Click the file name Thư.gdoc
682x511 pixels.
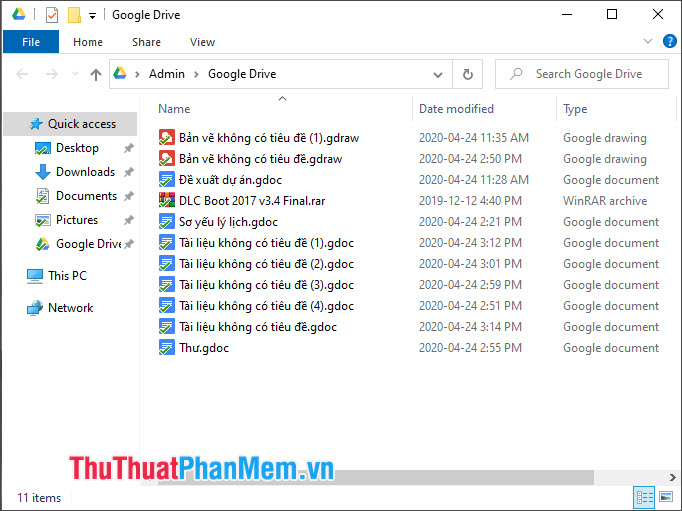[204, 348]
